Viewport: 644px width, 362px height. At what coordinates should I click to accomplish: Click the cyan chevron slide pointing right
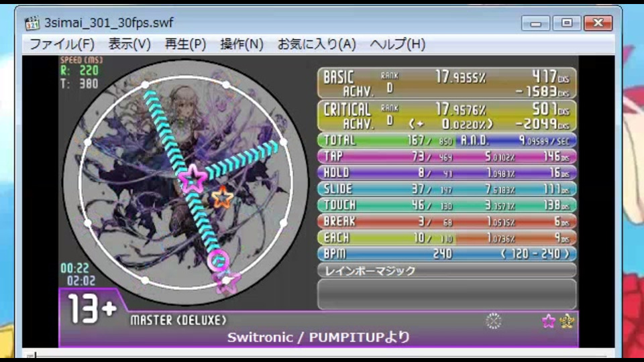tap(243, 160)
